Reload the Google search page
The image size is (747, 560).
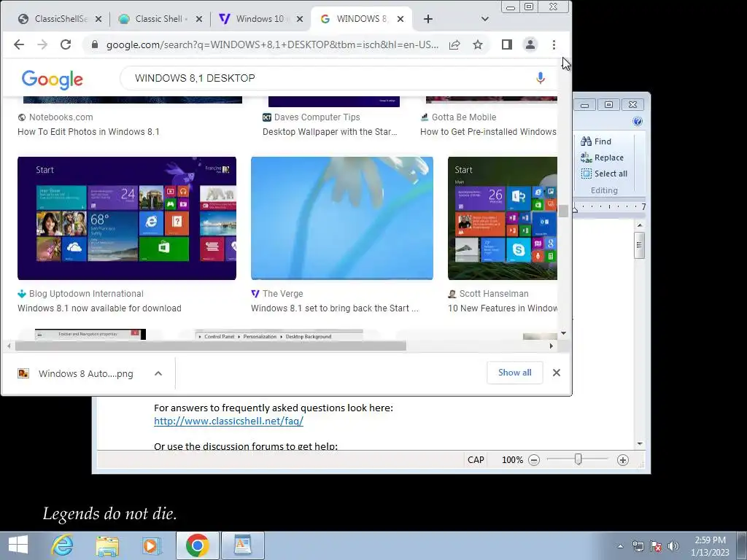(x=66, y=44)
